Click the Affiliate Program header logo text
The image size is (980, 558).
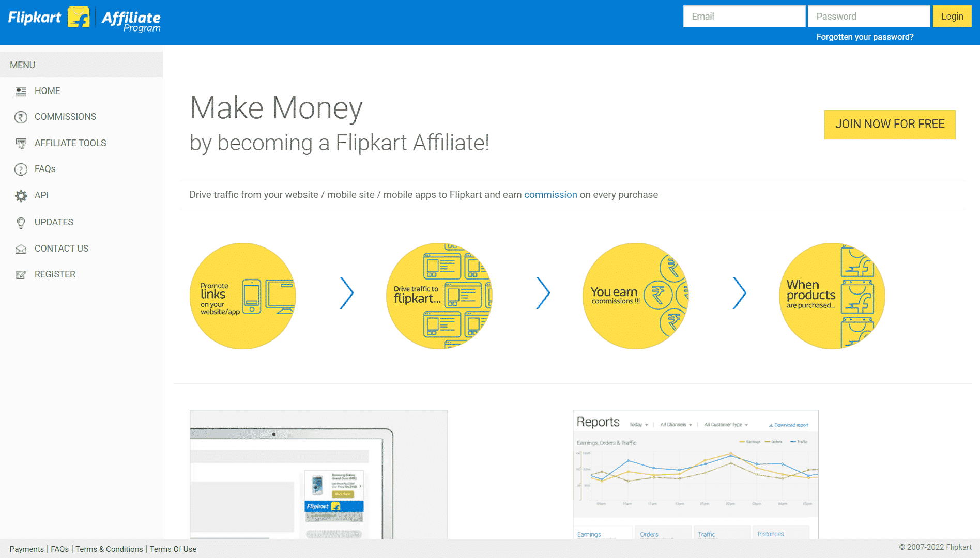(131, 21)
